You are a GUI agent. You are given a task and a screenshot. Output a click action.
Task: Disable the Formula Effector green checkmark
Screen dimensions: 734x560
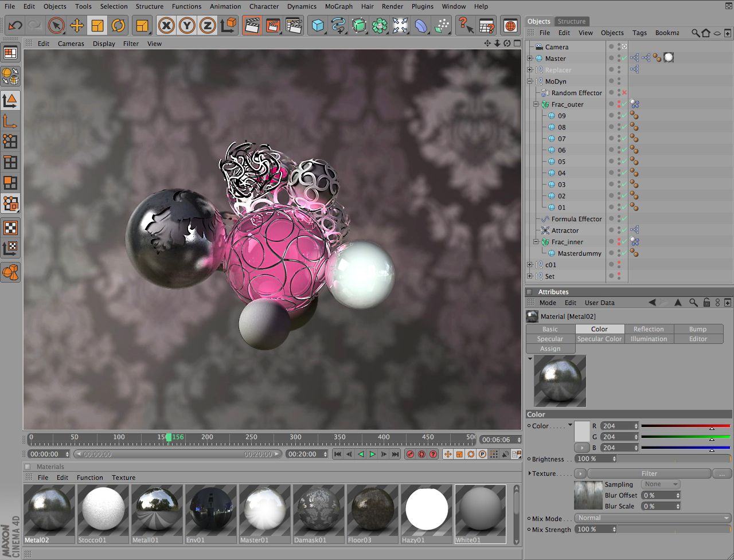click(624, 219)
